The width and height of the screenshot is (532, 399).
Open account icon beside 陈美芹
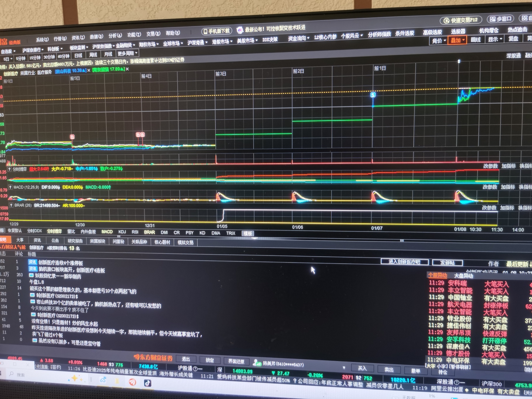(x=257, y=363)
